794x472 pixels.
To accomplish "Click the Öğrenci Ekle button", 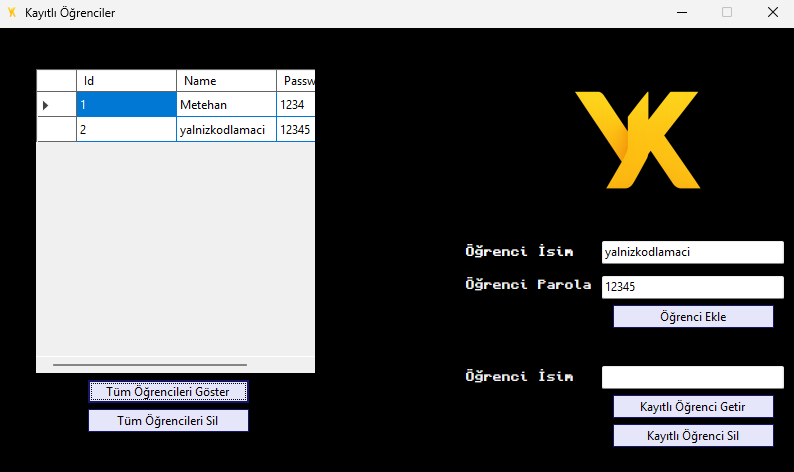I will pyautogui.click(x=693, y=317).
